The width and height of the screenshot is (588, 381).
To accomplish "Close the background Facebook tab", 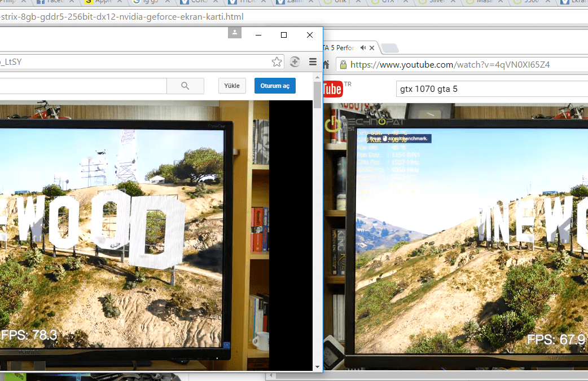I will (x=72, y=2).
